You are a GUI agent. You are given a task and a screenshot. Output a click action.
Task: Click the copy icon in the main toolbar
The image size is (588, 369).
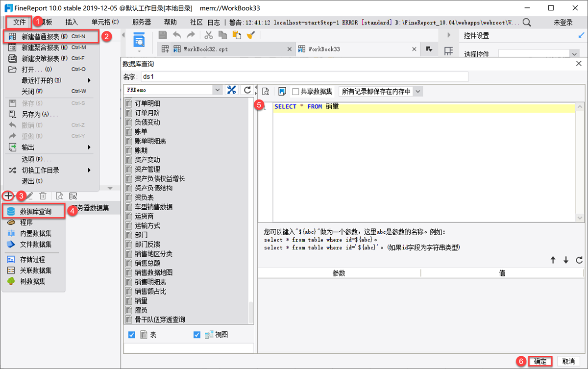pos(223,35)
